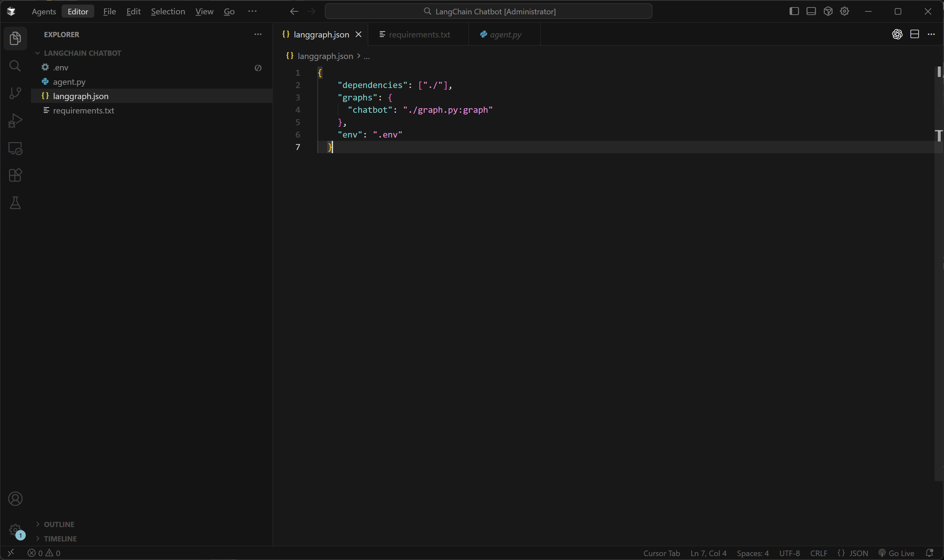Switch to the agent.py tab
Viewport: 944px width, 560px height.
pyautogui.click(x=505, y=34)
